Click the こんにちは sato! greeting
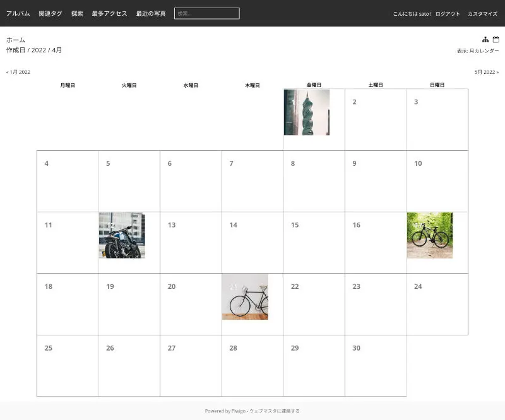This screenshot has width=505, height=420. (x=412, y=14)
